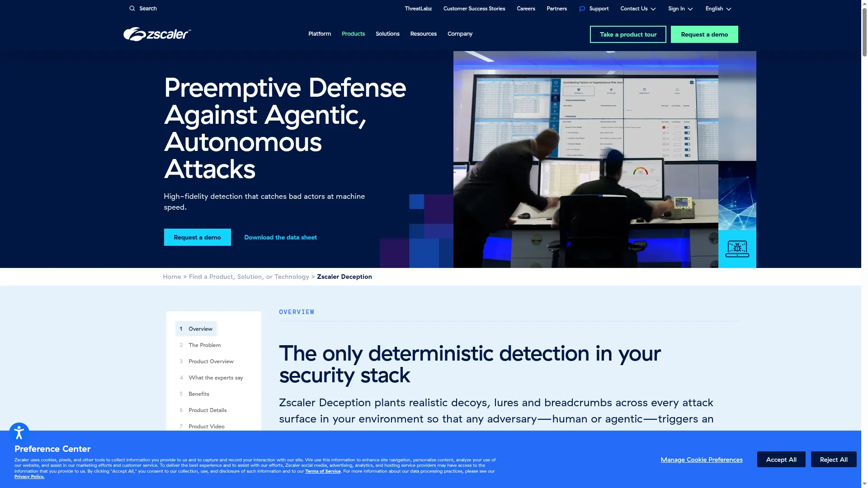
Task: Open the English language dropdown
Action: pos(718,9)
